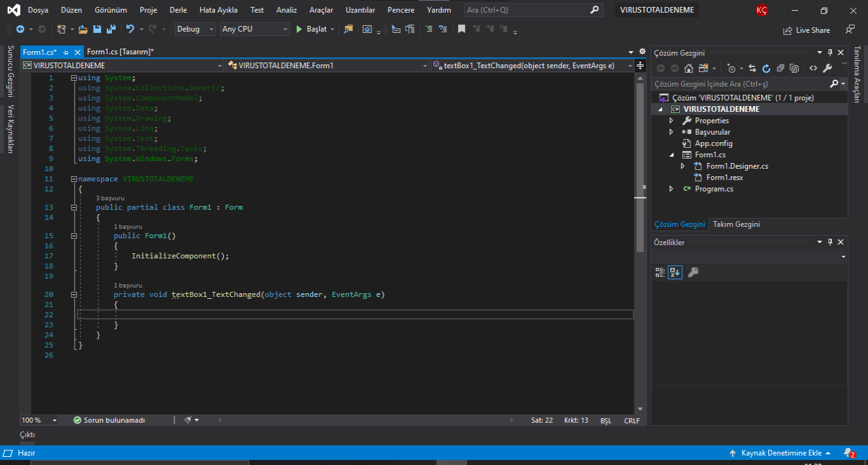This screenshot has width=868, height=465.
Task: Click the uncomment lines icon
Action: [443, 29]
